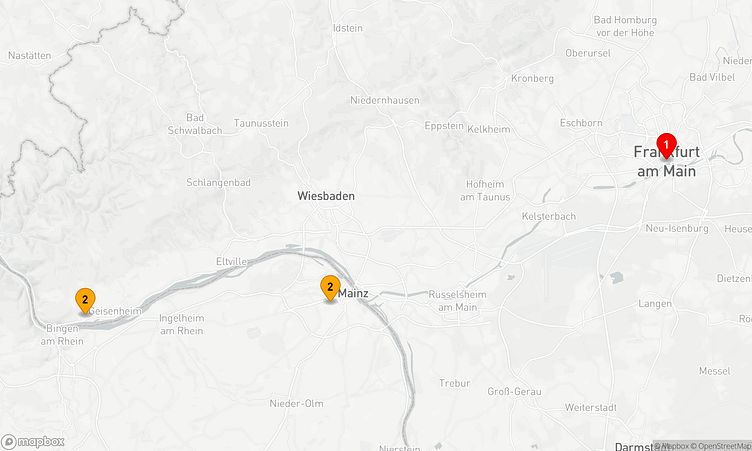Open the © Mapbox attribution link
Image resolution: width=752 pixels, height=451 pixels.
[672, 446]
